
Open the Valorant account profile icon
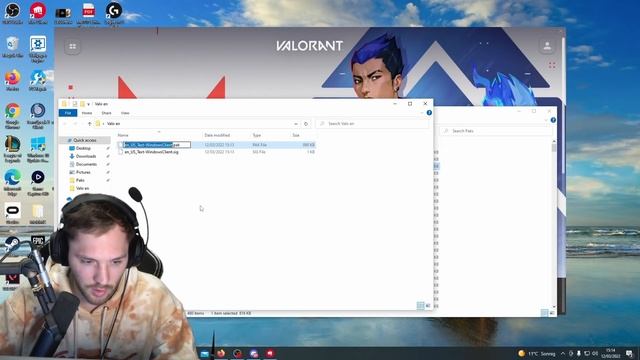(547, 46)
